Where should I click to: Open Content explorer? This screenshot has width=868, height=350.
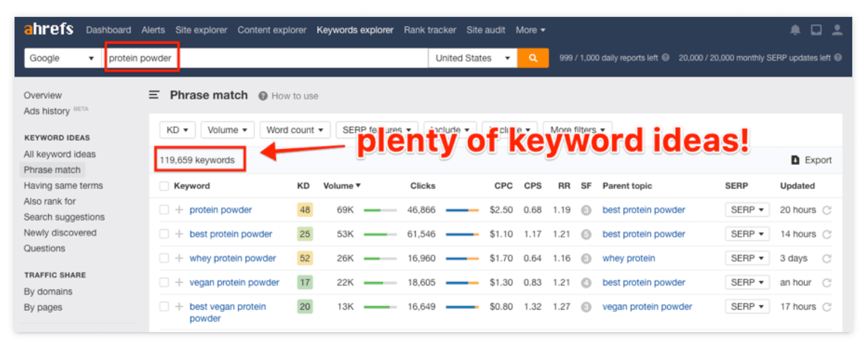pyautogui.click(x=272, y=30)
